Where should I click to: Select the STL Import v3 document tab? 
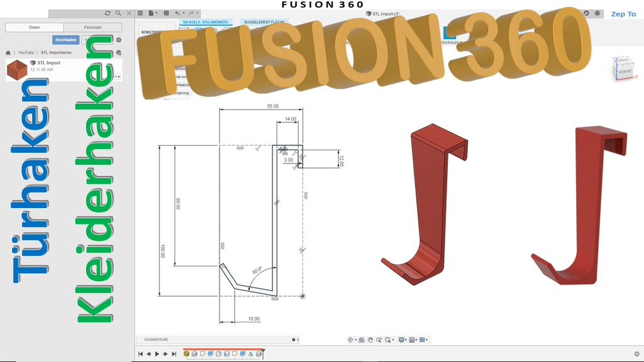coord(382,14)
